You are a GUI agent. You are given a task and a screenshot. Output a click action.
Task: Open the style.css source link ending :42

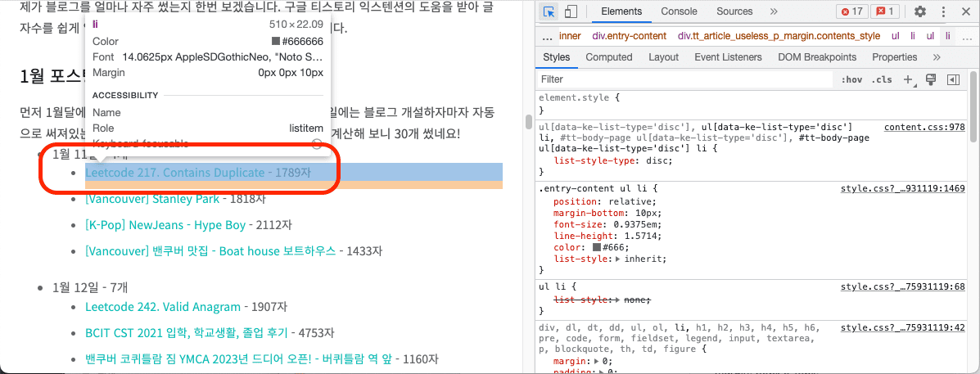pos(902,327)
